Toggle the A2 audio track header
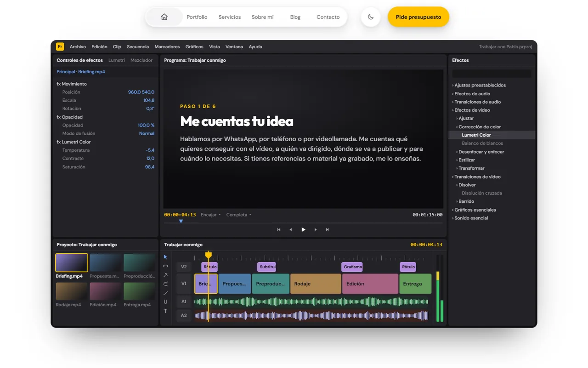The height and width of the screenshot is (368, 588). pos(184,316)
